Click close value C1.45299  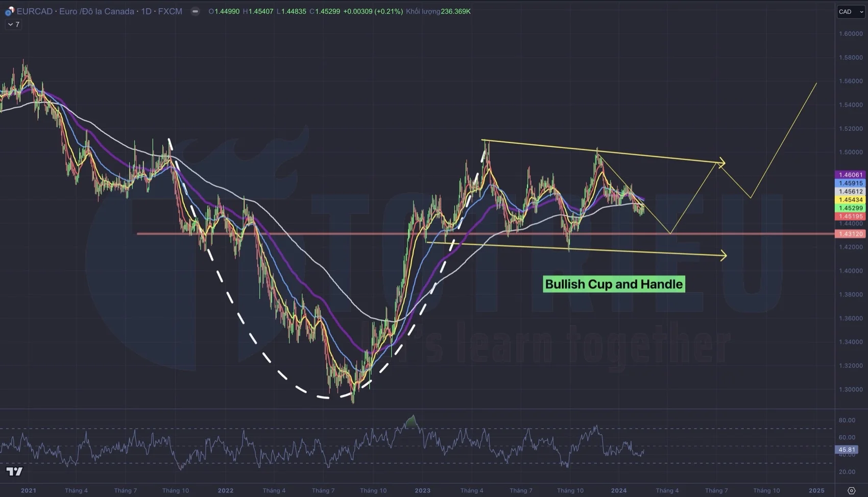click(325, 11)
